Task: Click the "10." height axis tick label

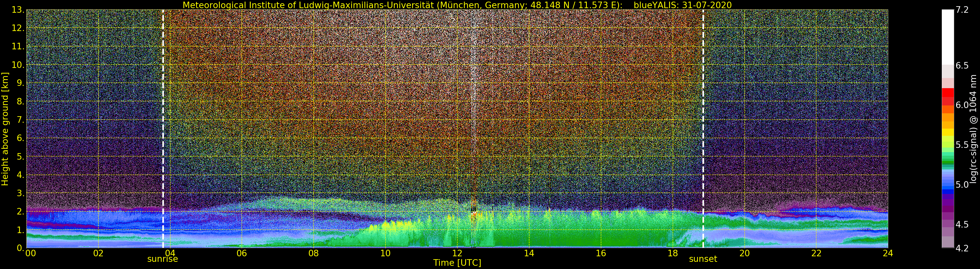Action: tap(18, 65)
